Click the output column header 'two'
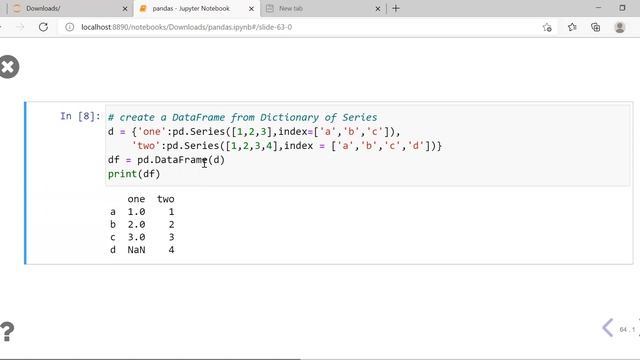Screen dimensions: 640x360 165,199
